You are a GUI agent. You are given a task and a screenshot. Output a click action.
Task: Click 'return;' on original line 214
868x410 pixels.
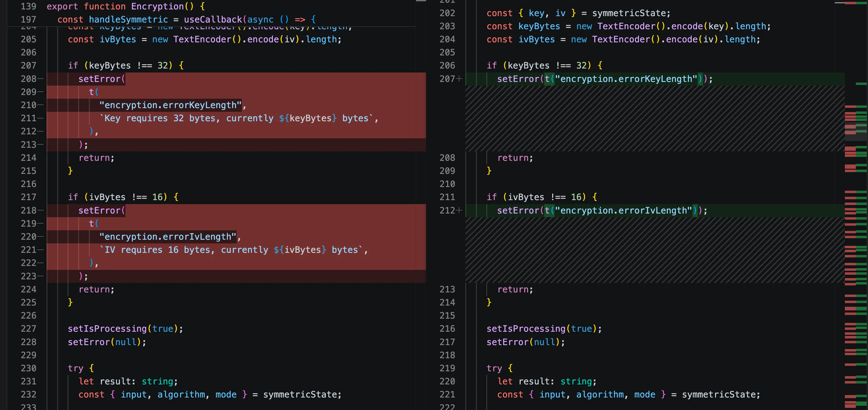point(96,158)
